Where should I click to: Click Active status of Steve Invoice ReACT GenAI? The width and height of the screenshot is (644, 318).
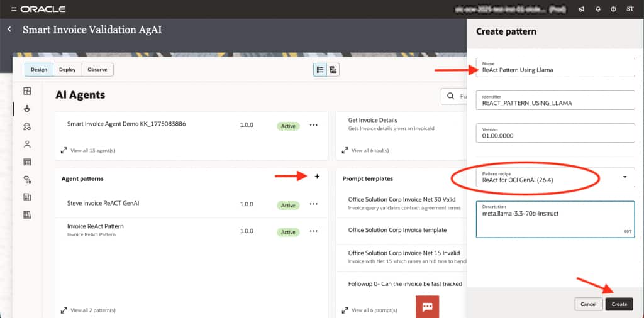(288, 205)
